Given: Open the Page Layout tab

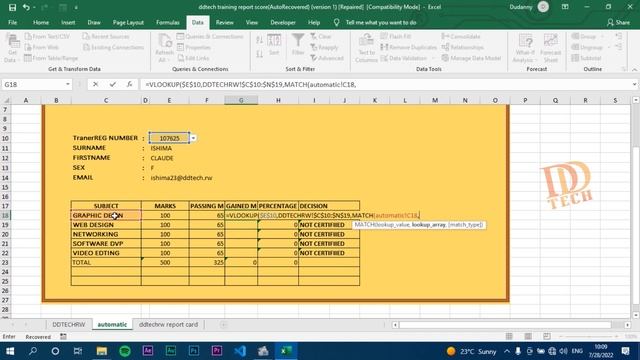Looking at the screenshot, I should click(x=128, y=22).
